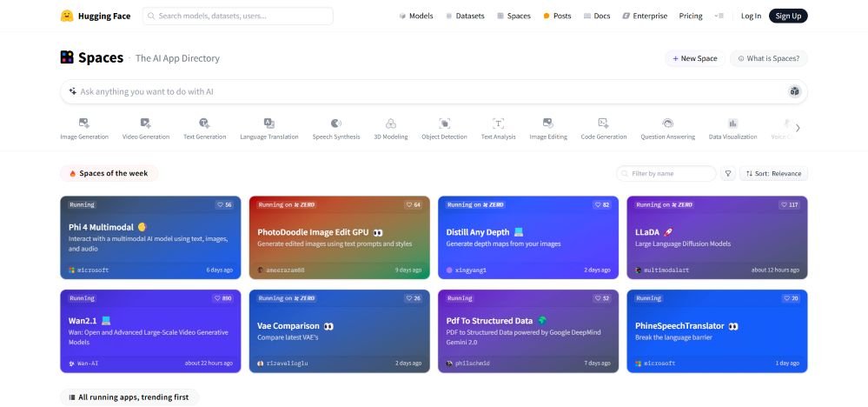Like the Pdf To Structured Data space
Image resolution: width=868 pixels, height=407 pixels.
pos(602,298)
